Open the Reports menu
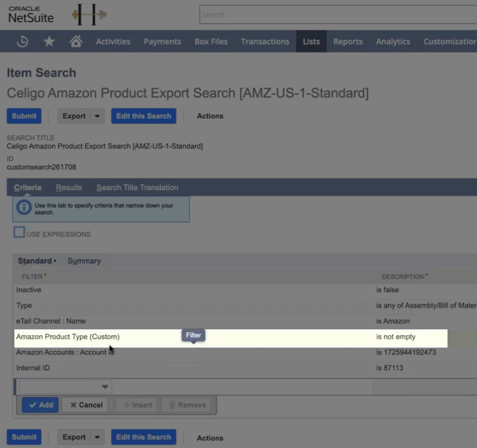 (348, 41)
